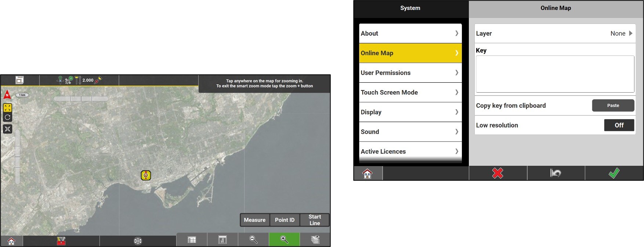Click the zoom out magnifier icon
Viewport: 644px width, 247px height.
253,240
